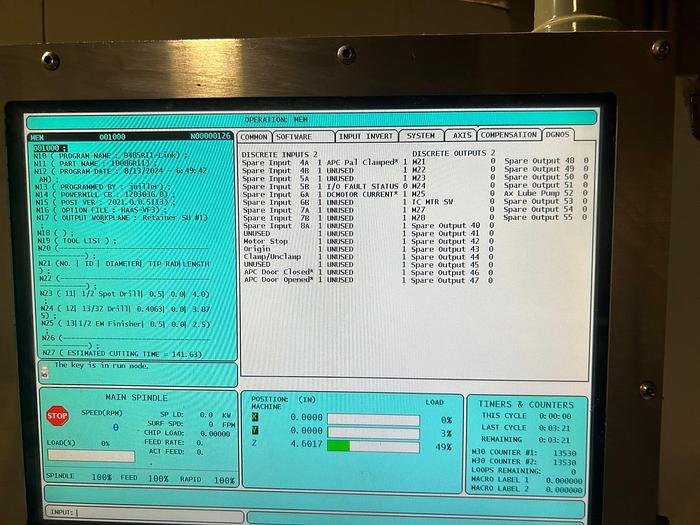This screenshot has width=700, height=525.
Task: Select the AXIS tab
Action: pos(461,136)
